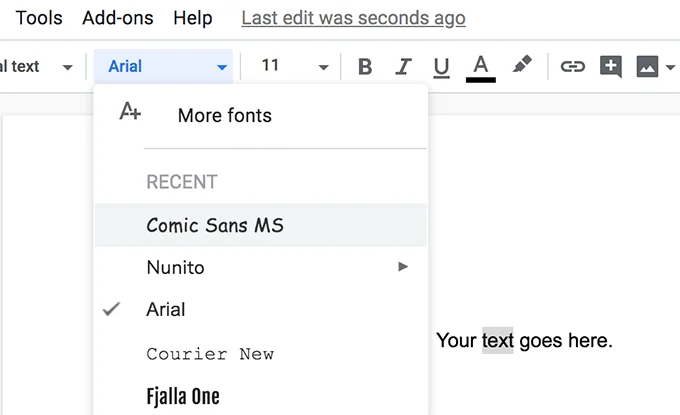The width and height of the screenshot is (680, 415).
Task: Open the font size 11 dropdown
Action: click(x=294, y=67)
